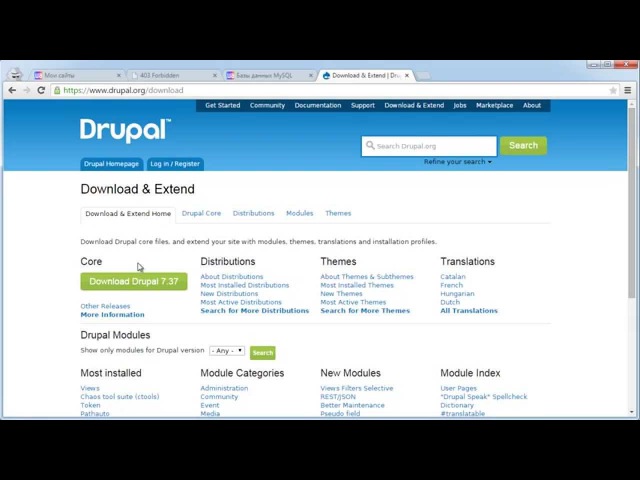The width and height of the screenshot is (640, 480).
Task: Open the Jobs navigation item
Action: coord(460,105)
